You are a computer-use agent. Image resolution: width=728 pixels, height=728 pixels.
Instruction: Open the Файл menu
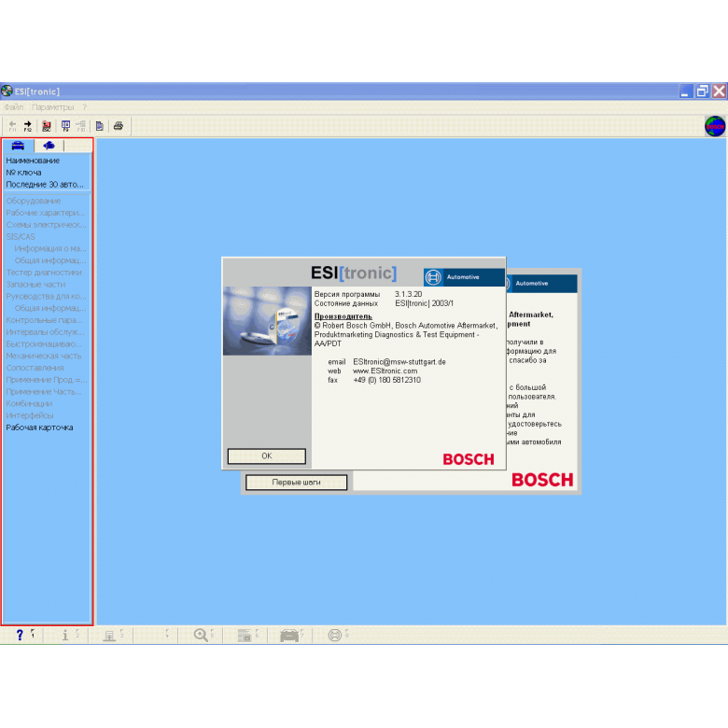coord(13,107)
